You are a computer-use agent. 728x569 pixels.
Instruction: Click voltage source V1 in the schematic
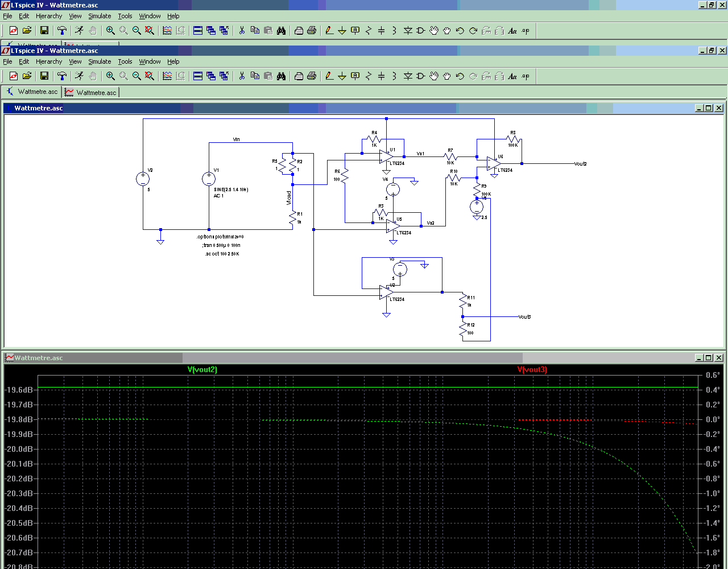click(x=209, y=179)
